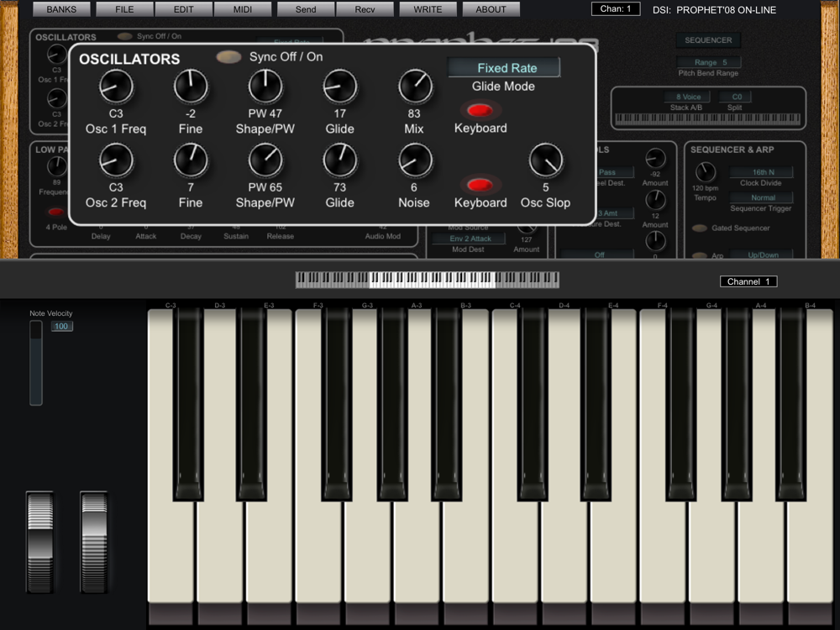Click the Osc 2 Fine knob showing 7
Viewport: 840px width, 630px height.
coord(191,160)
